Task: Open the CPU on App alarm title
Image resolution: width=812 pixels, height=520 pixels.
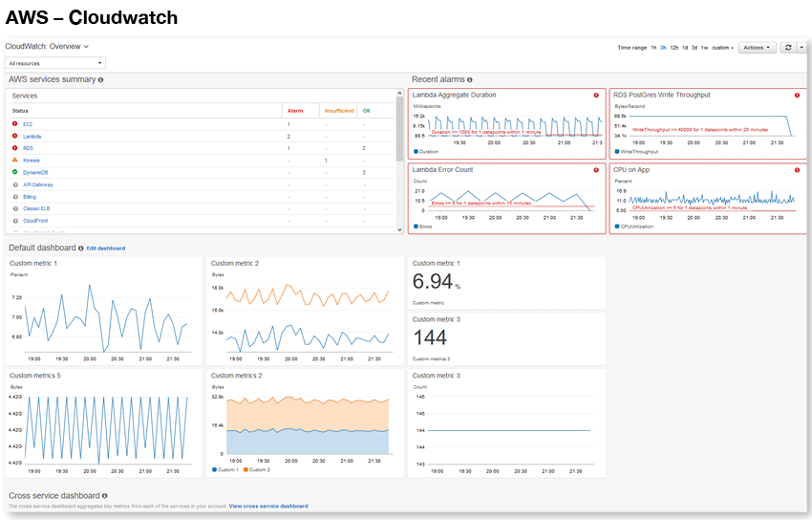Action: [x=631, y=170]
